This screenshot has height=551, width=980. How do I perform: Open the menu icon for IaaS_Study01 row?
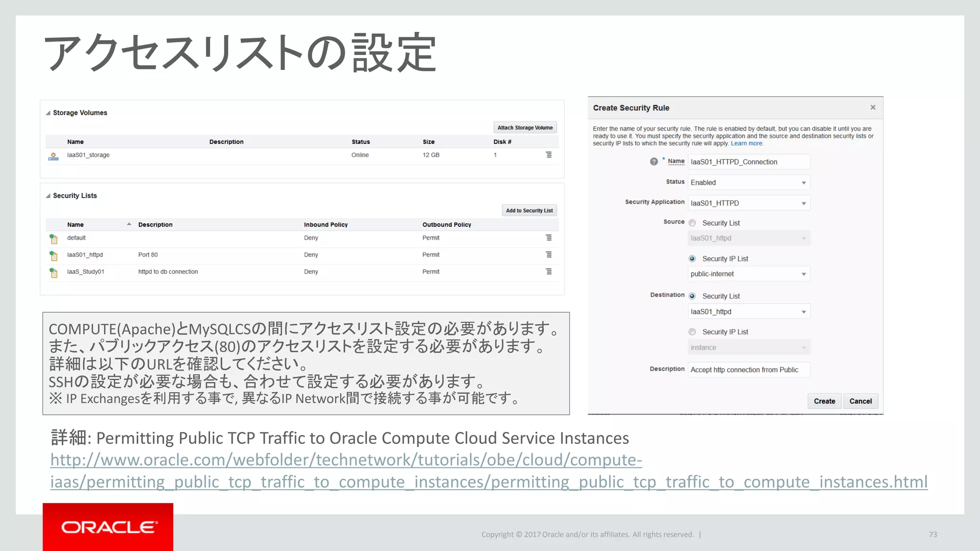point(549,272)
